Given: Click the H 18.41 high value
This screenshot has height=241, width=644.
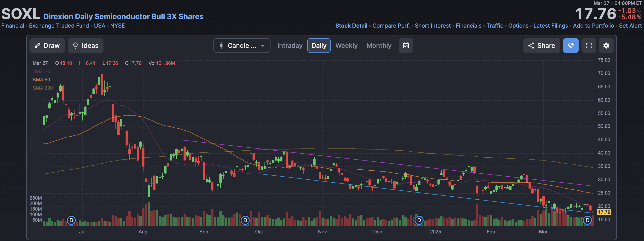Looking at the screenshot, I should tap(87, 63).
